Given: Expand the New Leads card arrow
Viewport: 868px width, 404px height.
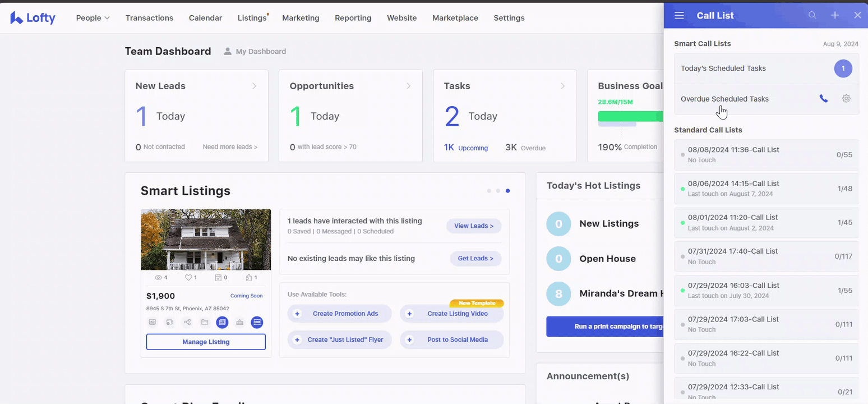Looking at the screenshot, I should tap(254, 86).
